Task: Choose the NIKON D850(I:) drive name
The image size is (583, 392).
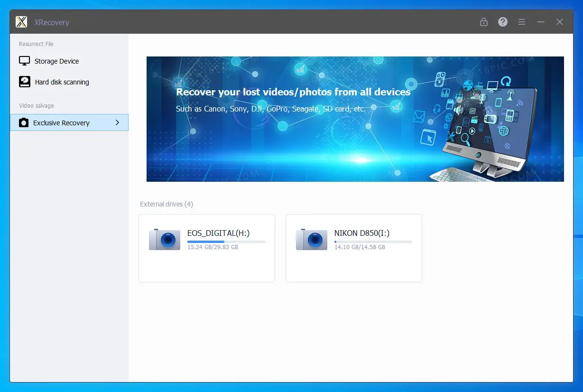Action: (361, 233)
